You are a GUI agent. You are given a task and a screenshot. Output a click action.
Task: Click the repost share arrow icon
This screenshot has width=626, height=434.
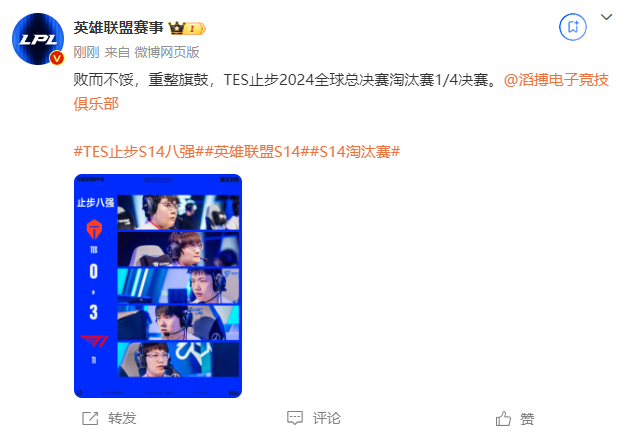tap(90, 418)
